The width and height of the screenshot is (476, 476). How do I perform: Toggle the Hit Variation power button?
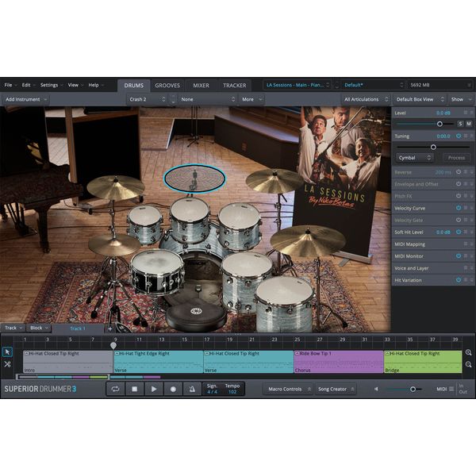click(459, 280)
